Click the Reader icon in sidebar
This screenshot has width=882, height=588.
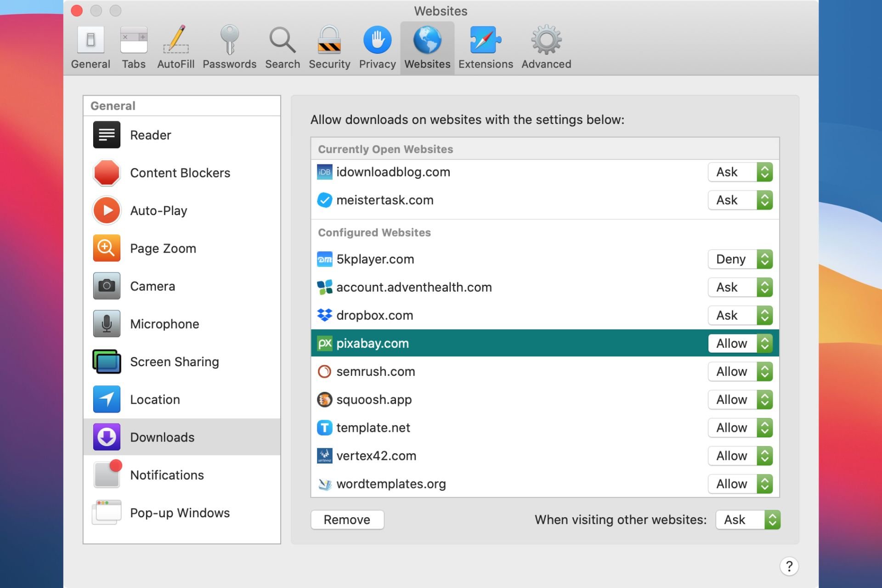point(106,135)
